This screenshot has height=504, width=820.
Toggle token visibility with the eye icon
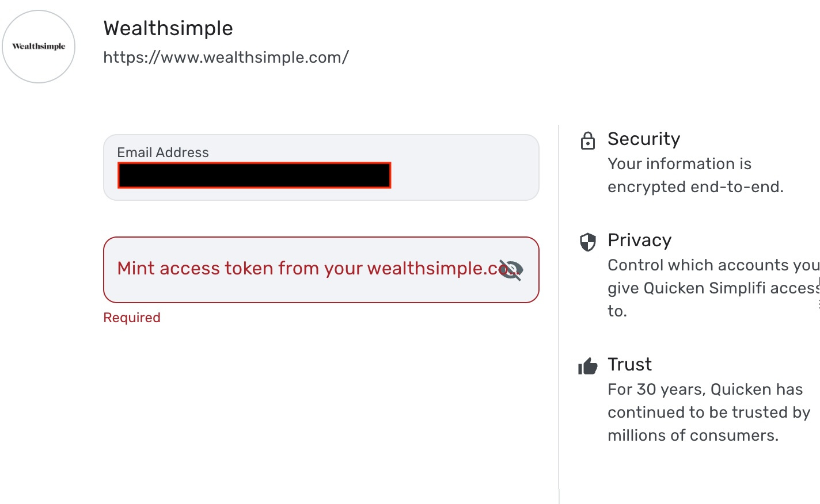click(511, 270)
